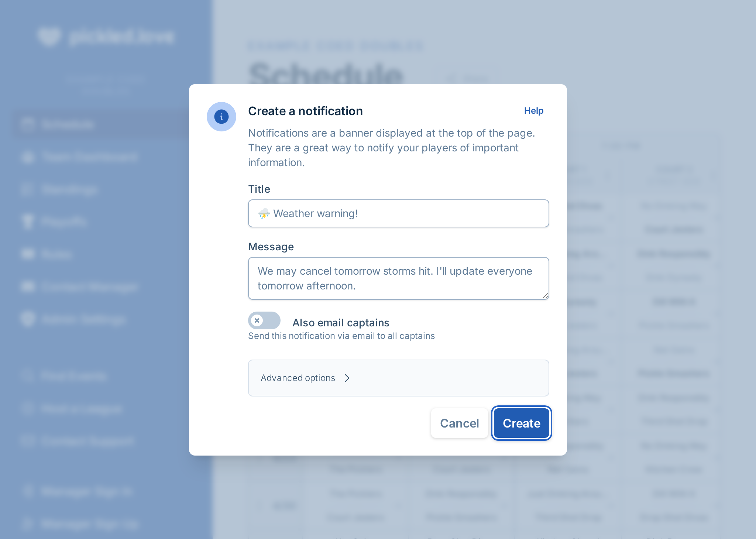Click the info icon in the notification dialog
This screenshot has width=756, height=539.
point(221,116)
